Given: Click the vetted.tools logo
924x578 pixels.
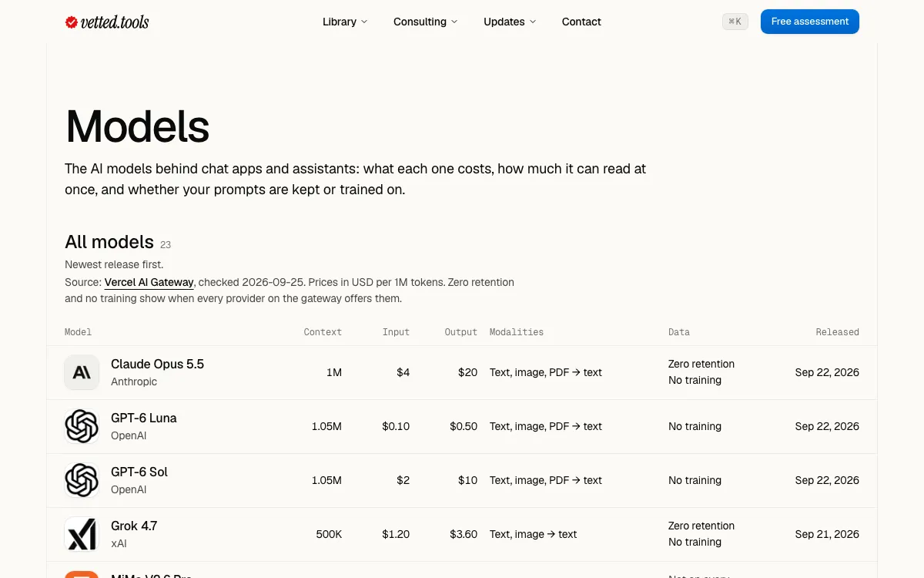Looking at the screenshot, I should (107, 22).
